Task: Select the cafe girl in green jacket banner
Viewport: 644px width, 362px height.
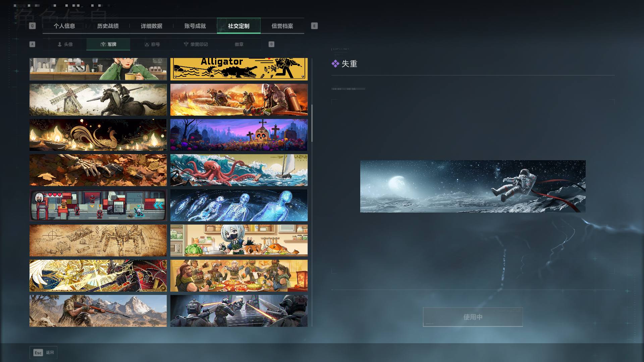Action: point(98,69)
